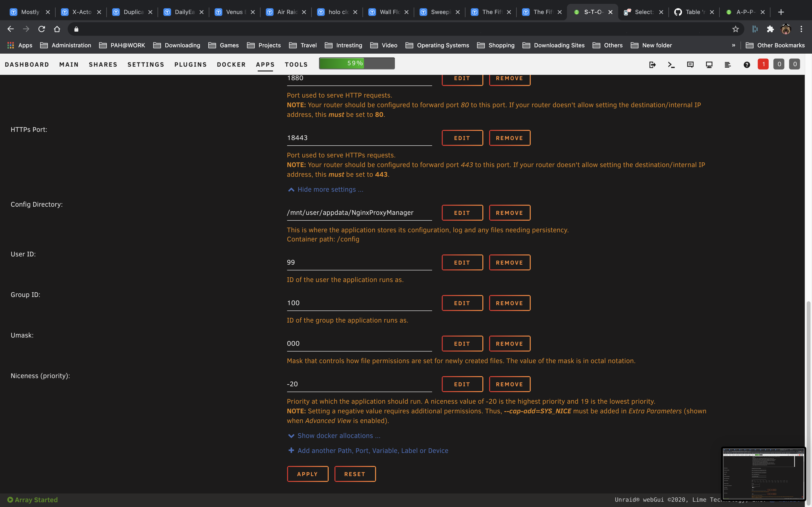Open notifications via the speech bubble icon
The width and height of the screenshot is (812, 507).
pos(690,64)
